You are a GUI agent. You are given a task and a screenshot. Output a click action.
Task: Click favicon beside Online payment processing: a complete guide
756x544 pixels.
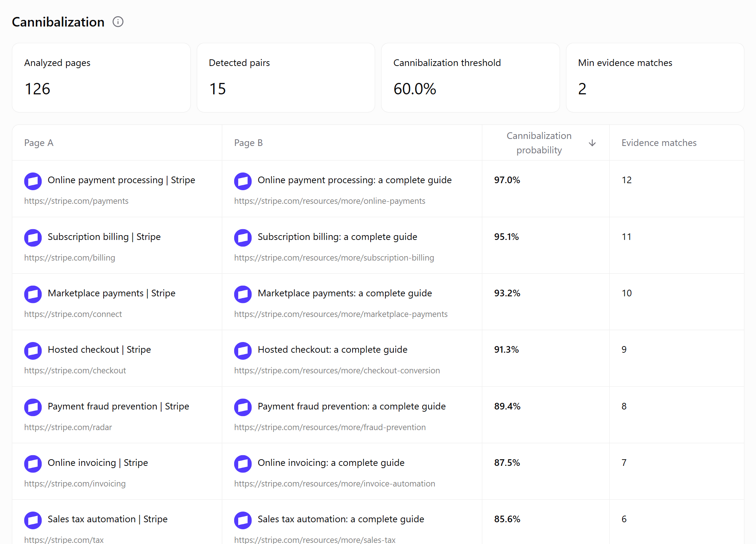(243, 181)
